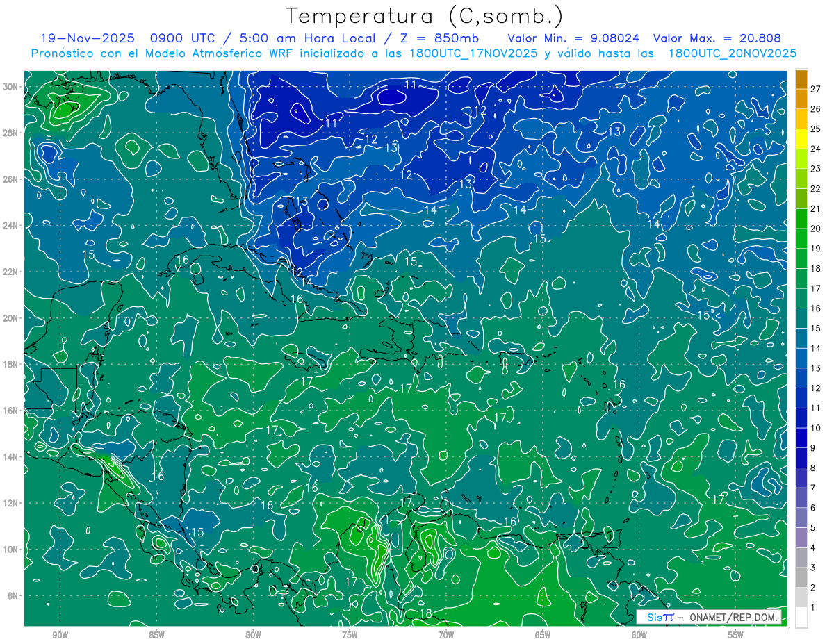Click the 22 value on the color legend
834x644 pixels.
[x=816, y=189]
